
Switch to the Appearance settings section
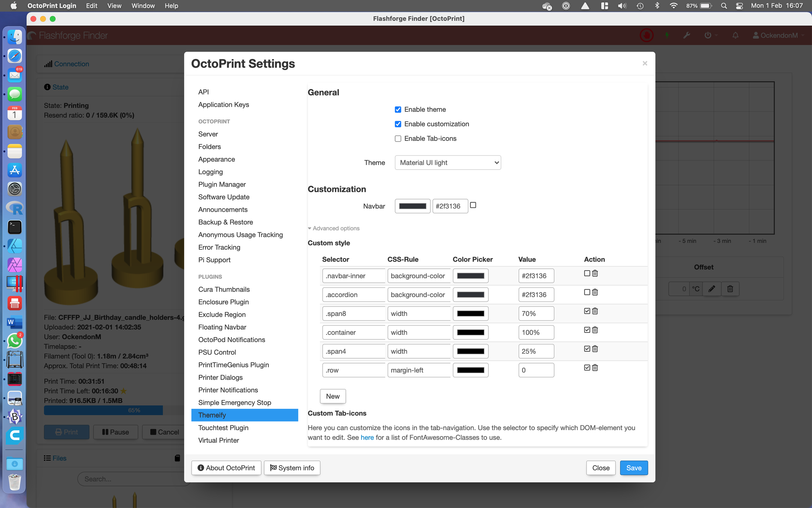click(217, 159)
